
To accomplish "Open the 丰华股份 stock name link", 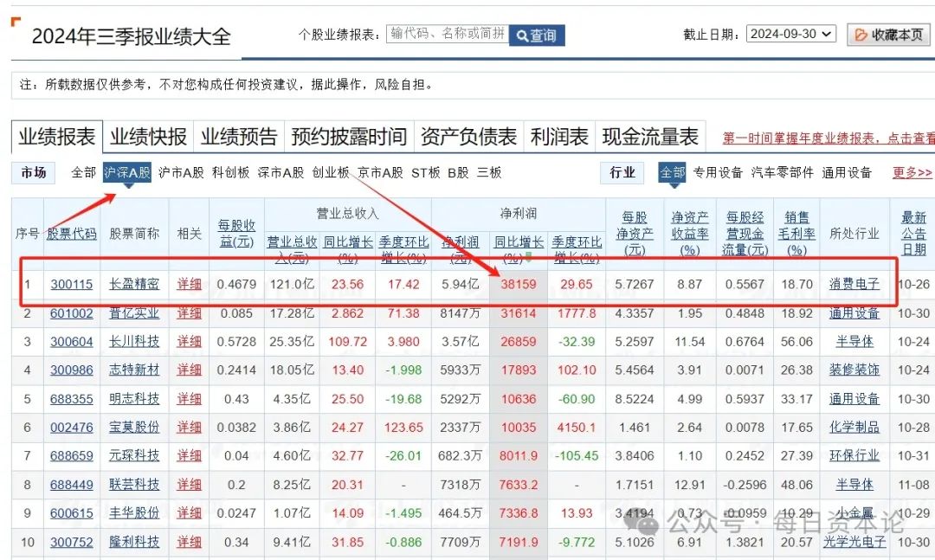I will tap(134, 513).
